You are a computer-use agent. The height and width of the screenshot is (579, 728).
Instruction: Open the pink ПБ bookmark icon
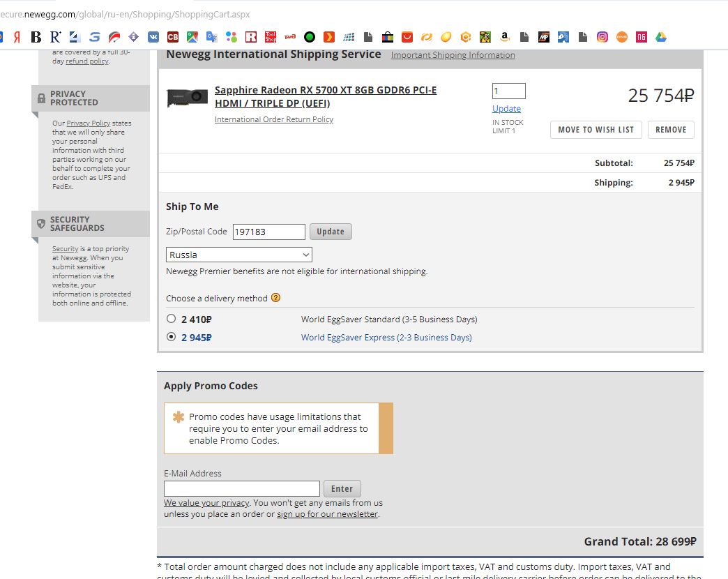pyautogui.click(x=641, y=37)
